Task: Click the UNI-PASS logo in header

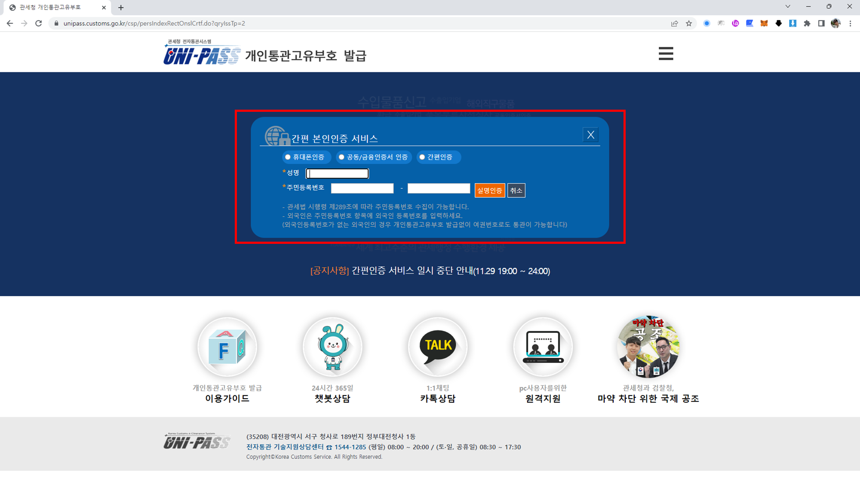Action: point(201,55)
